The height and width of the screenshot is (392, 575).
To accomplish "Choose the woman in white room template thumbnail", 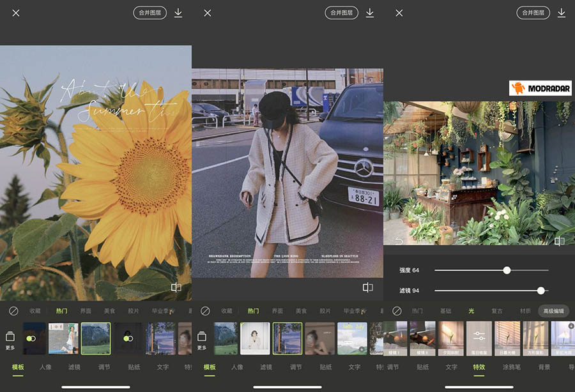I will tap(255, 338).
